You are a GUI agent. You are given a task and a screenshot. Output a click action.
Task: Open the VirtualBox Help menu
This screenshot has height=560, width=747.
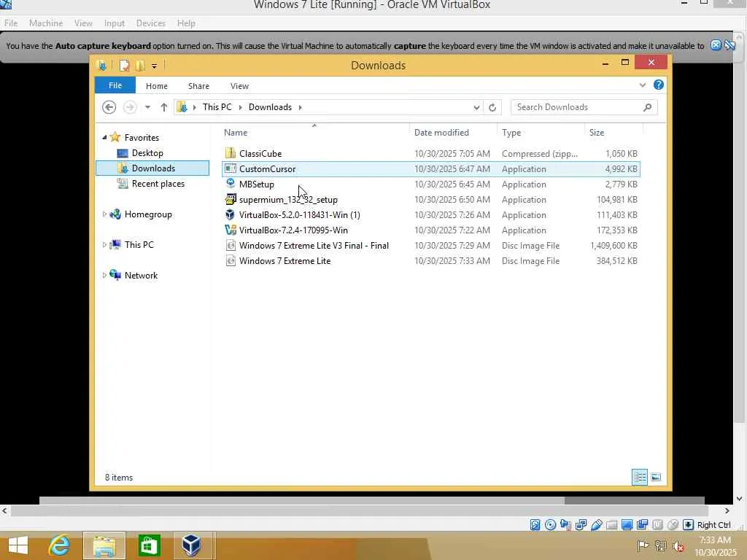pyautogui.click(x=186, y=23)
